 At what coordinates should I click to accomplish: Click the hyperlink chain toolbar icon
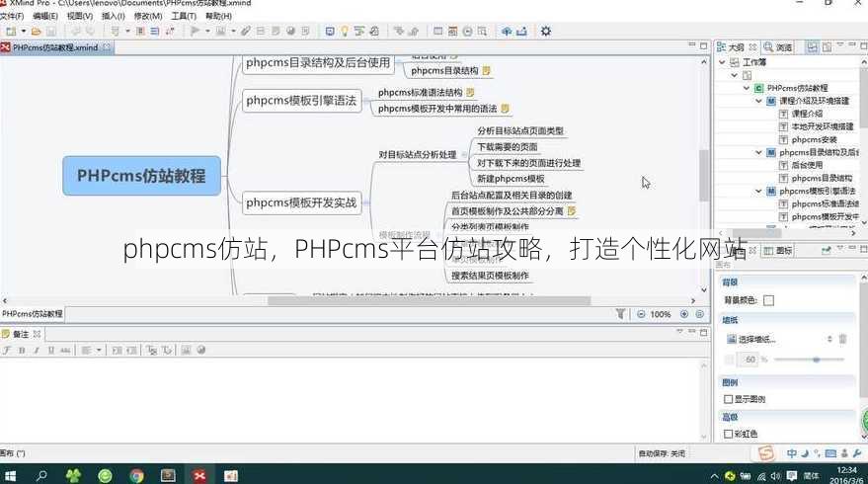coord(246,31)
